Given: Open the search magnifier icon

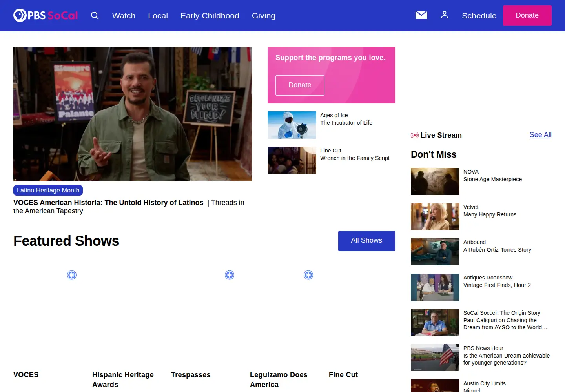Looking at the screenshot, I should click(x=95, y=16).
